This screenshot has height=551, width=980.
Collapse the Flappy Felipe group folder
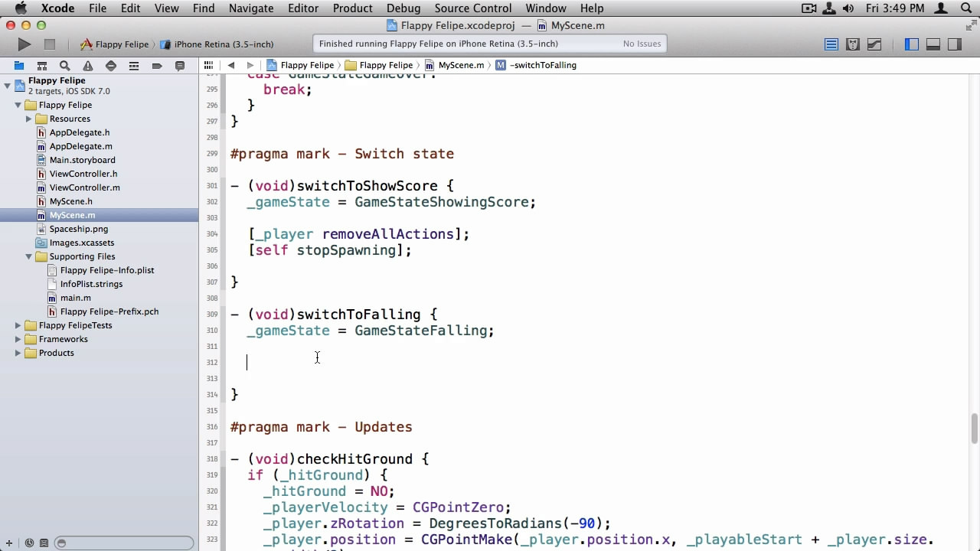18,105
